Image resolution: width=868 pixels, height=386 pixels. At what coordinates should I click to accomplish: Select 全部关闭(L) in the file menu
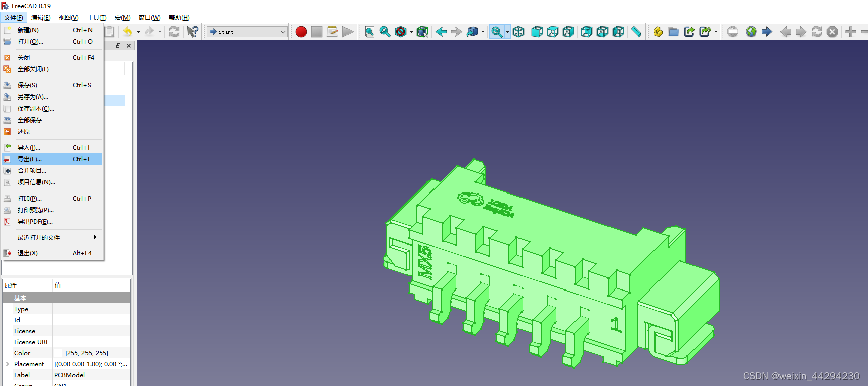[x=52, y=69]
